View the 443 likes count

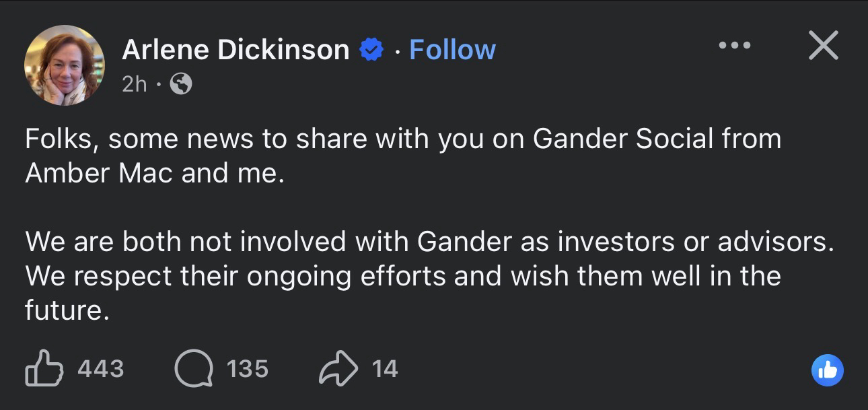(x=101, y=369)
